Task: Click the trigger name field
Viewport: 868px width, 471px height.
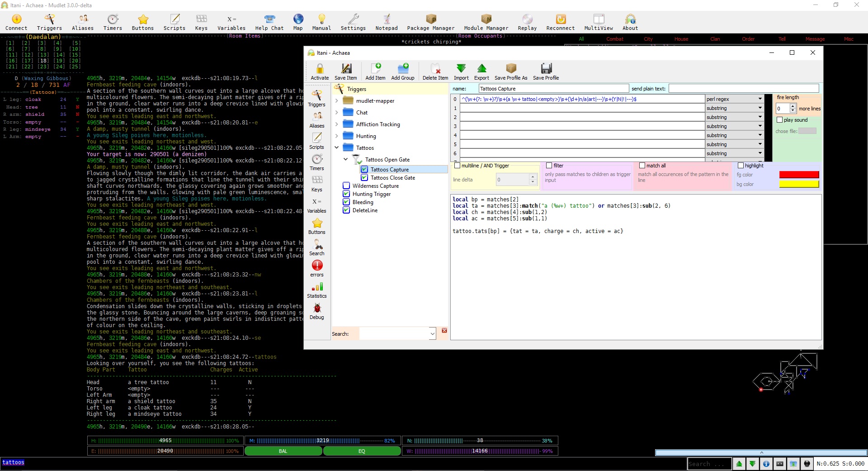Action: point(554,89)
